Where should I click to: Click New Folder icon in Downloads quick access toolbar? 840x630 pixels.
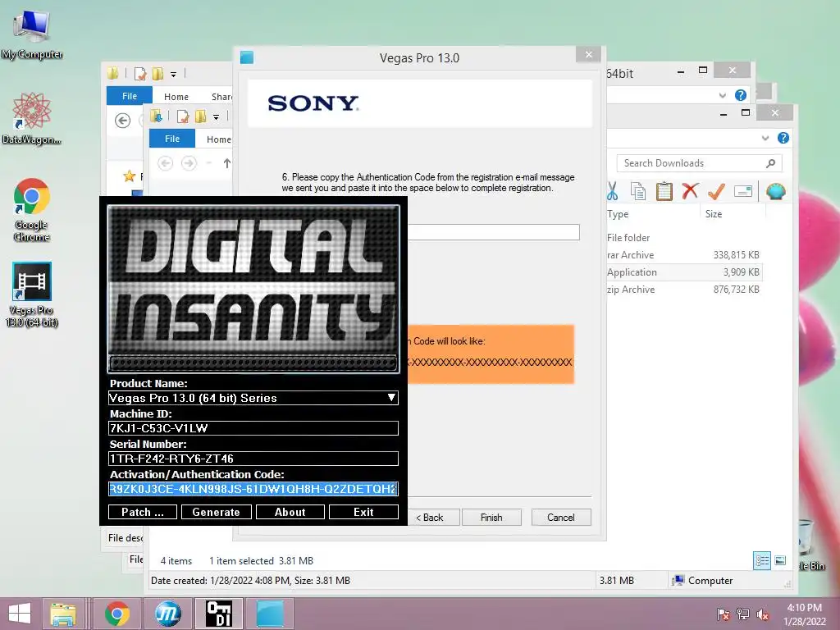[201, 116]
